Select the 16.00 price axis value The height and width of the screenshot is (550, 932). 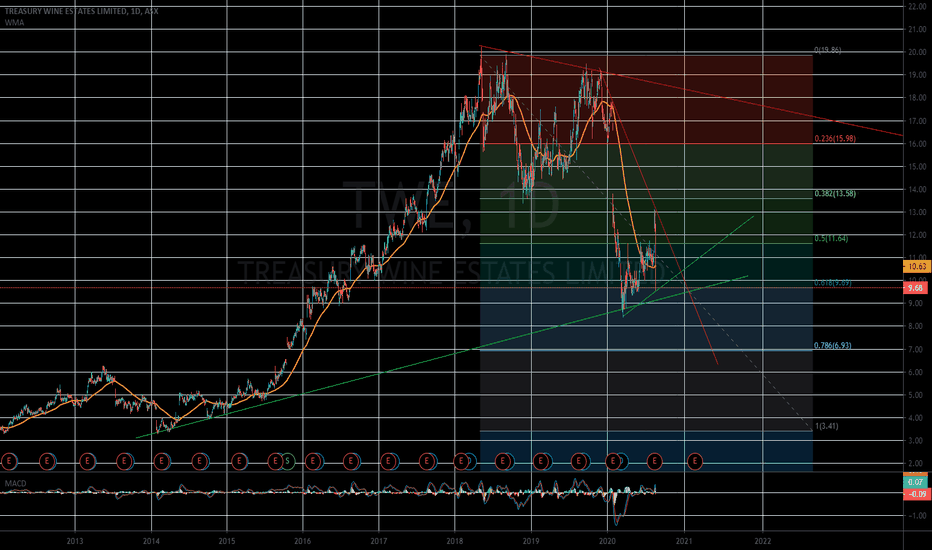point(917,144)
